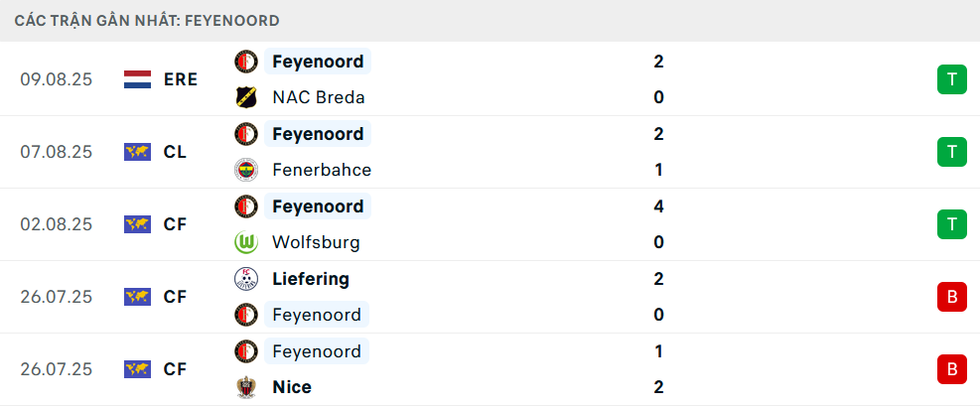Open the Nice team link
The height and width of the screenshot is (407, 980).
(292, 387)
